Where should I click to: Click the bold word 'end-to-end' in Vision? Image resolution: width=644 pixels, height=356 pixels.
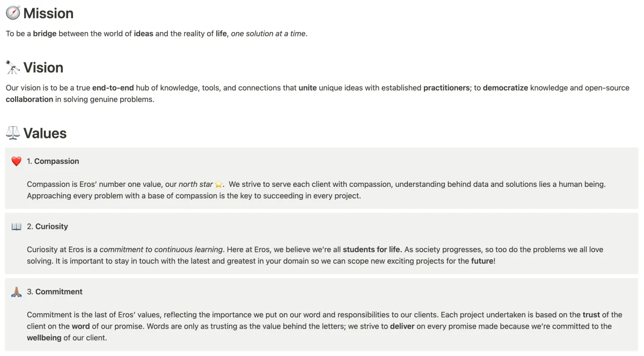pos(113,88)
